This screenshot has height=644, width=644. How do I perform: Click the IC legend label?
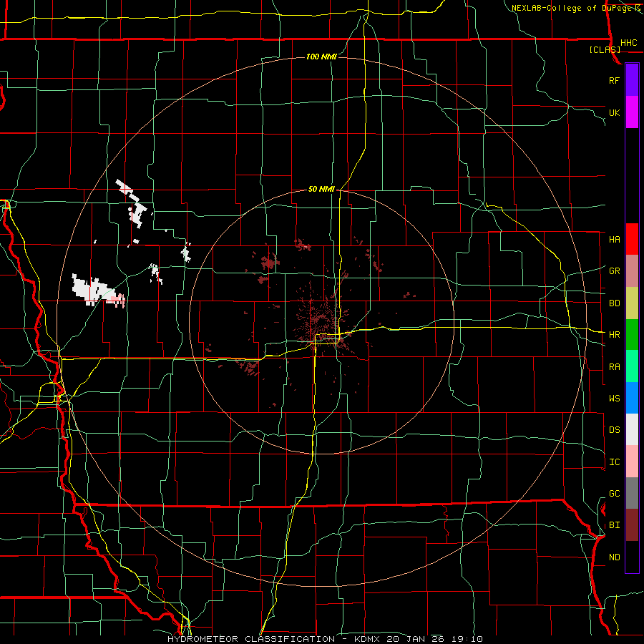tap(615, 462)
